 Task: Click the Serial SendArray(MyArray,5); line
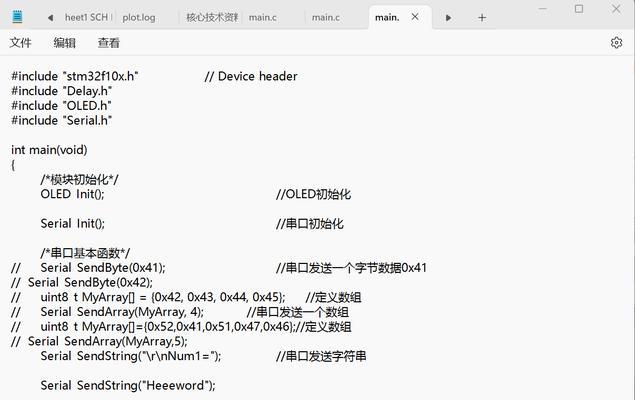(x=108, y=341)
